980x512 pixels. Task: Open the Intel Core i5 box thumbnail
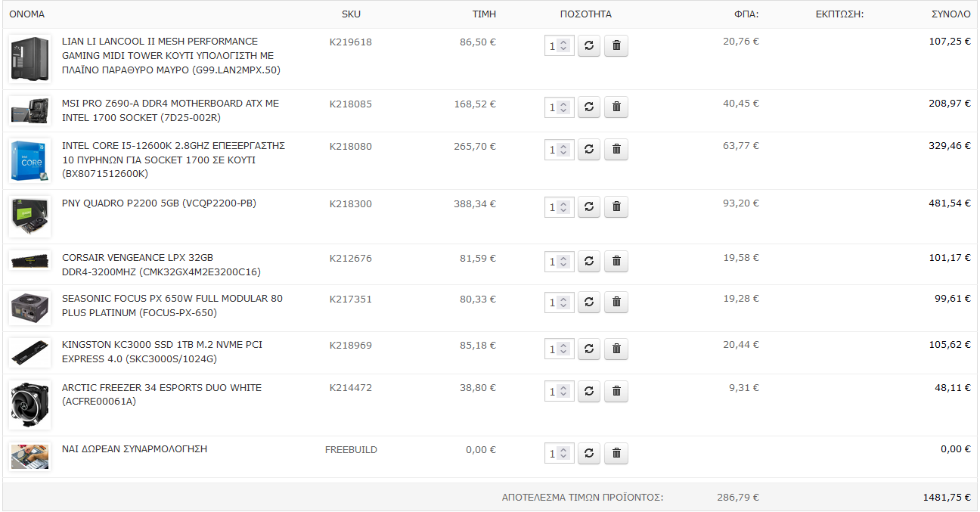point(30,160)
